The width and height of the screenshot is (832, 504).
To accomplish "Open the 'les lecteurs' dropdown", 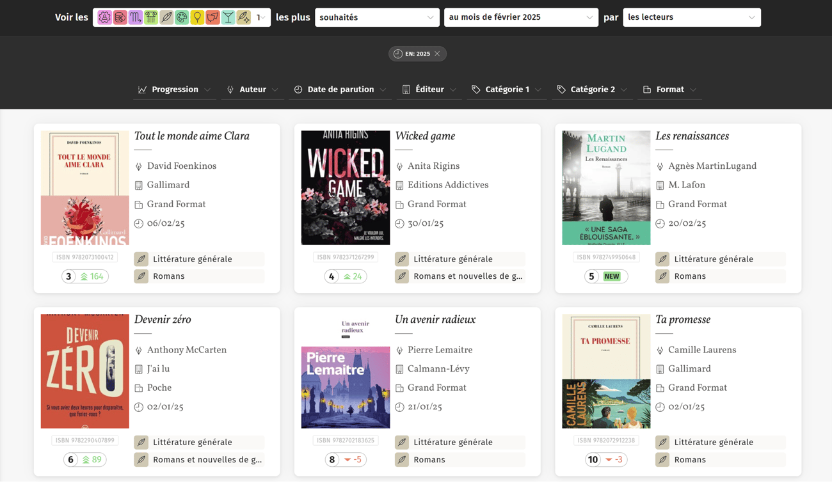I will click(x=692, y=17).
